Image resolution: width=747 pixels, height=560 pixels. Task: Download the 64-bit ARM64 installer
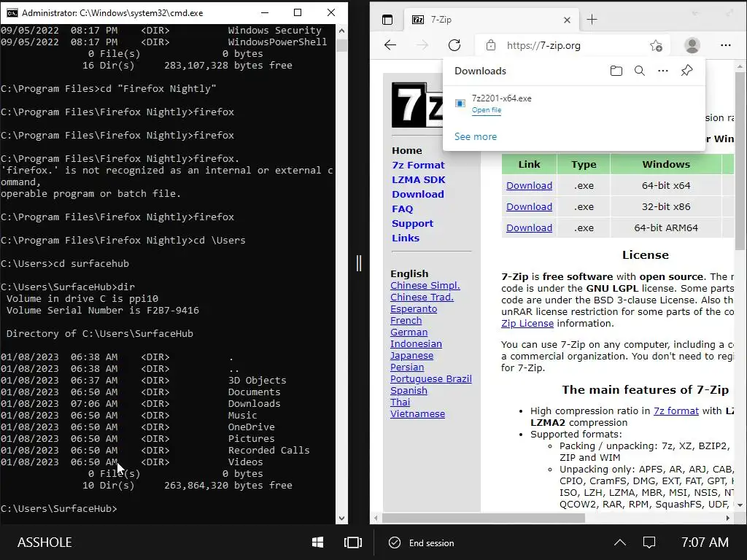(x=529, y=227)
